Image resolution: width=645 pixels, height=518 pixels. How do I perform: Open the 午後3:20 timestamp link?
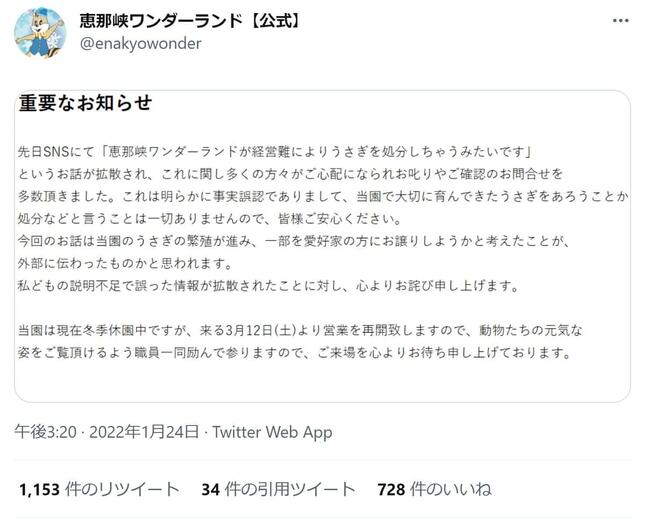(46, 432)
